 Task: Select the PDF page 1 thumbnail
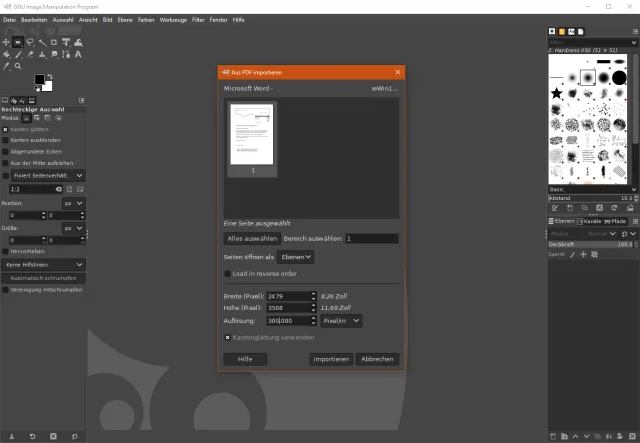coord(252,137)
